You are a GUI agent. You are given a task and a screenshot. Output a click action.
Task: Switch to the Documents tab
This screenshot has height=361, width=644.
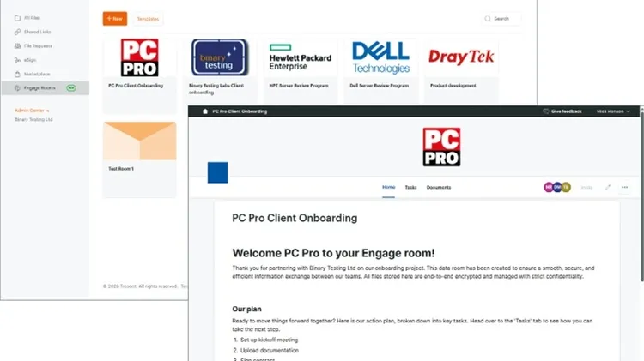point(439,188)
